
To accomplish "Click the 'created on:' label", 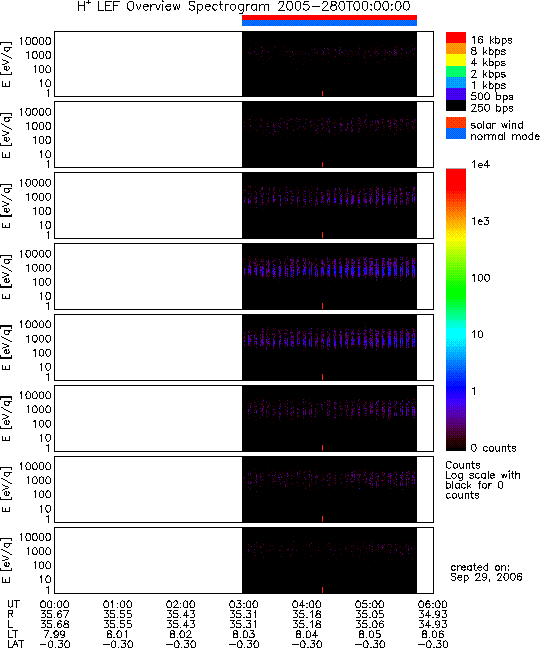I will point(480,567).
